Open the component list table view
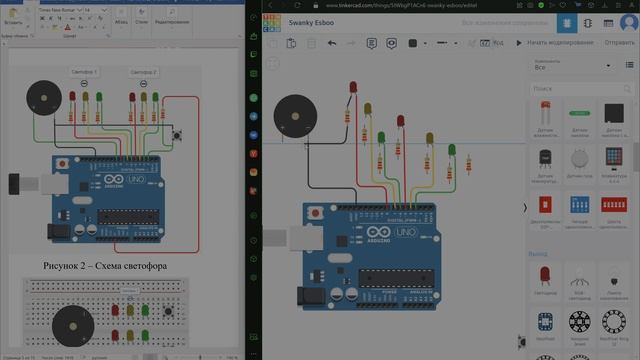This screenshot has width=640, height=360. coord(608,23)
